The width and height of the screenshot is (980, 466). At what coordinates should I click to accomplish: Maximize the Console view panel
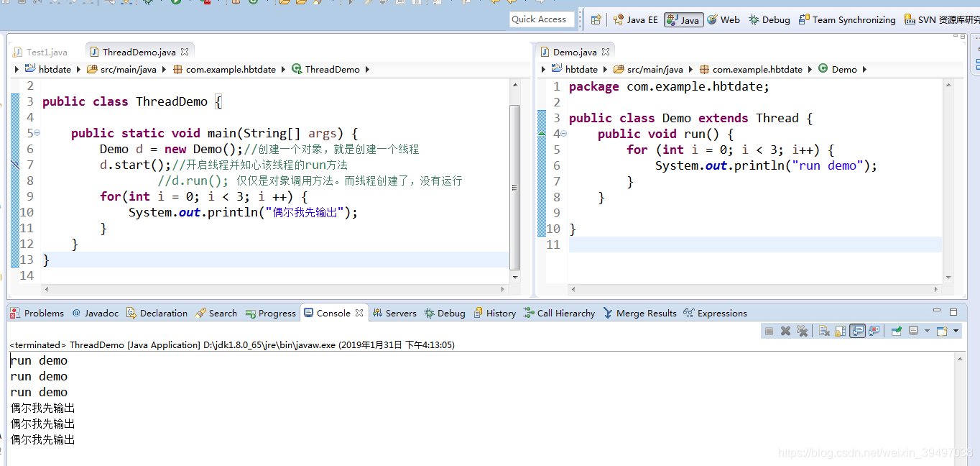tap(953, 311)
